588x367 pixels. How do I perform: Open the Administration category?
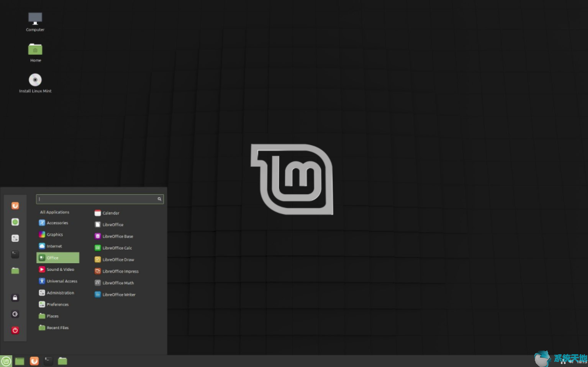(x=58, y=293)
